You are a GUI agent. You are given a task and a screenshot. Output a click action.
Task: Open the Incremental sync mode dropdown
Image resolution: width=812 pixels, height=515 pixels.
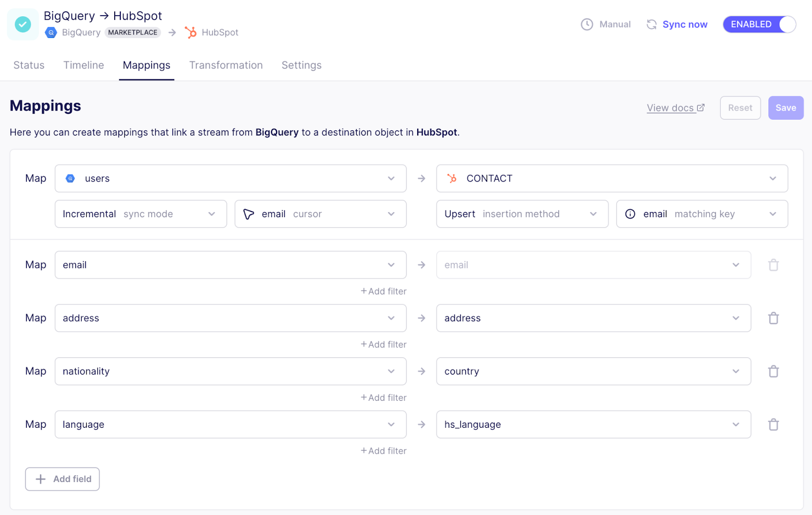141,214
